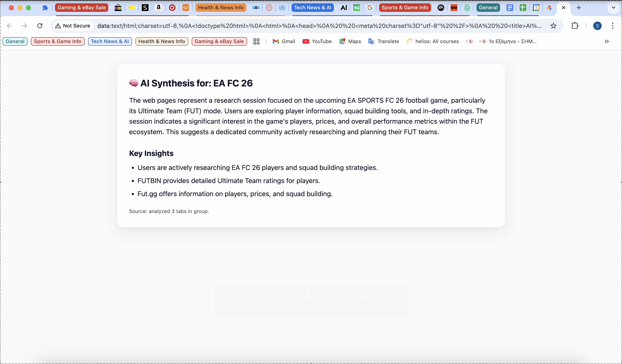This screenshot has height=364, width=622.
Task: Open the Gmail bookmark
Action: (x=284, y=41)
